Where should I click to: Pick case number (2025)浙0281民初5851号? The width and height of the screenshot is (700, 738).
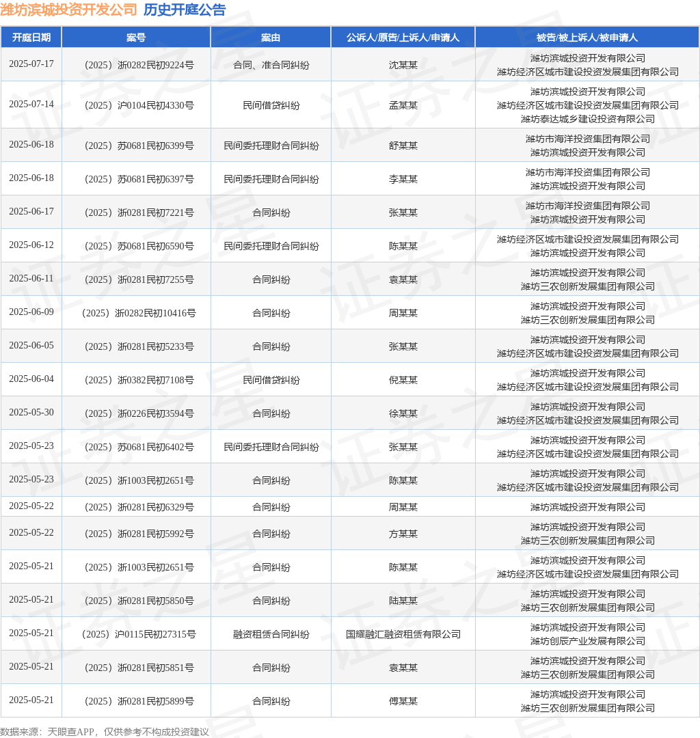(139, 668)
